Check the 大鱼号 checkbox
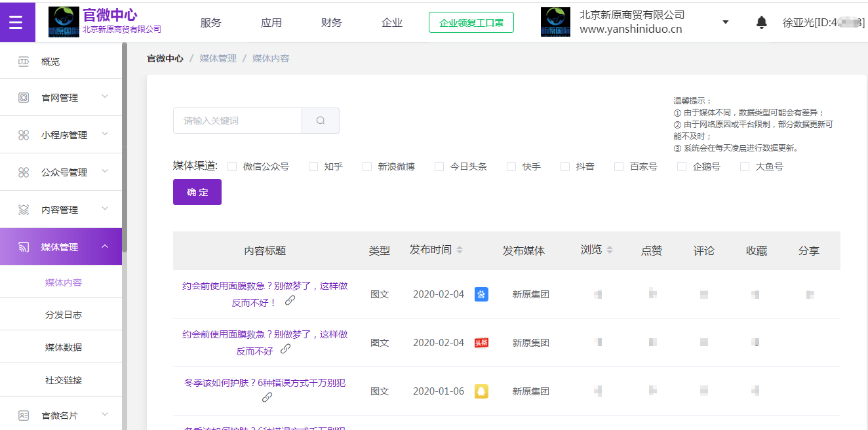The width and height of the screenshot is (868, 430). click(745, 166)
